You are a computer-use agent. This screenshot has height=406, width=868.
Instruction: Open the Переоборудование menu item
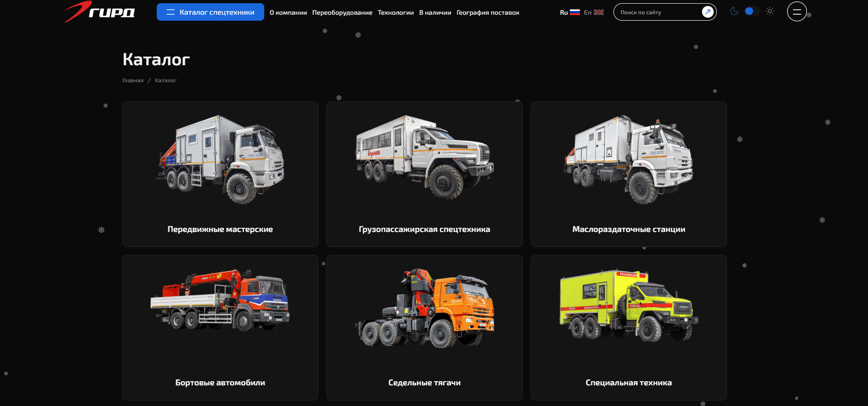point(342,13)
